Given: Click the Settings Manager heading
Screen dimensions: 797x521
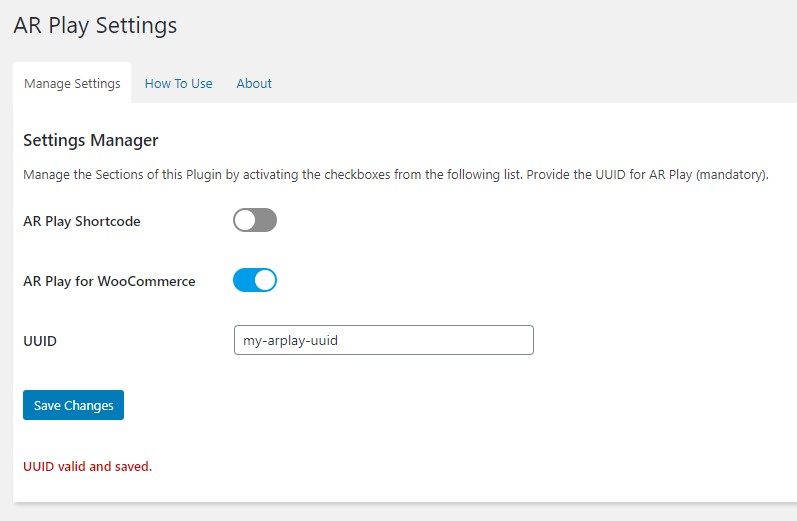Looking at the screenshot, I should point(91,140).
